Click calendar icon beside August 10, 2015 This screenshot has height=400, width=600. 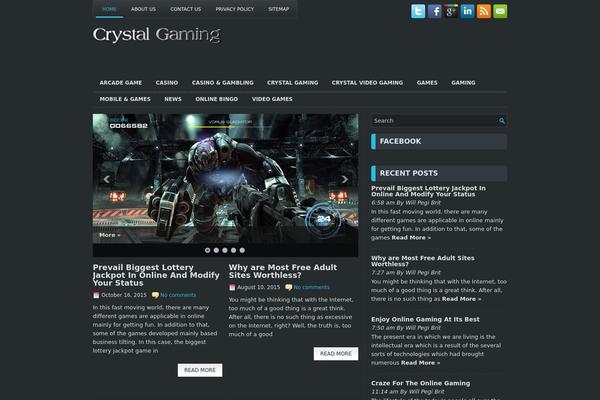coord(232,287)
